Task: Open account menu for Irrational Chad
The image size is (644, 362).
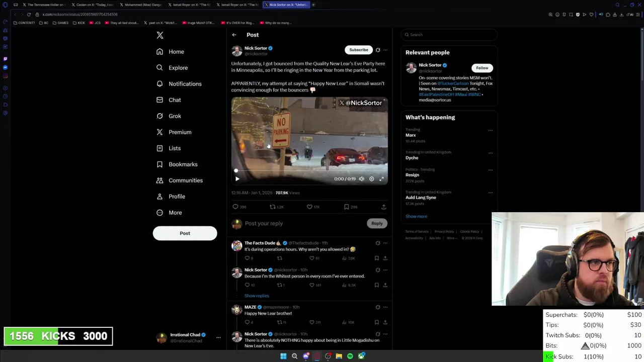Action: (x=218, y=337)
